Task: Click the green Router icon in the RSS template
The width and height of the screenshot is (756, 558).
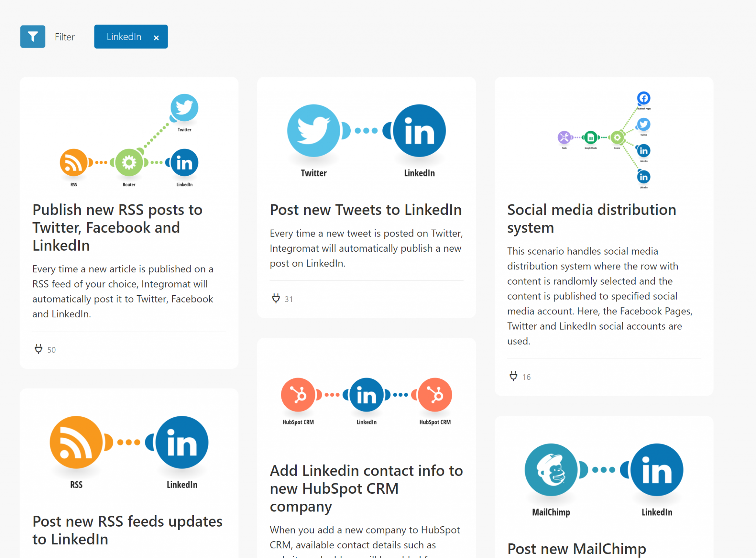Action: pyautogui.click(x=128, y=162)
